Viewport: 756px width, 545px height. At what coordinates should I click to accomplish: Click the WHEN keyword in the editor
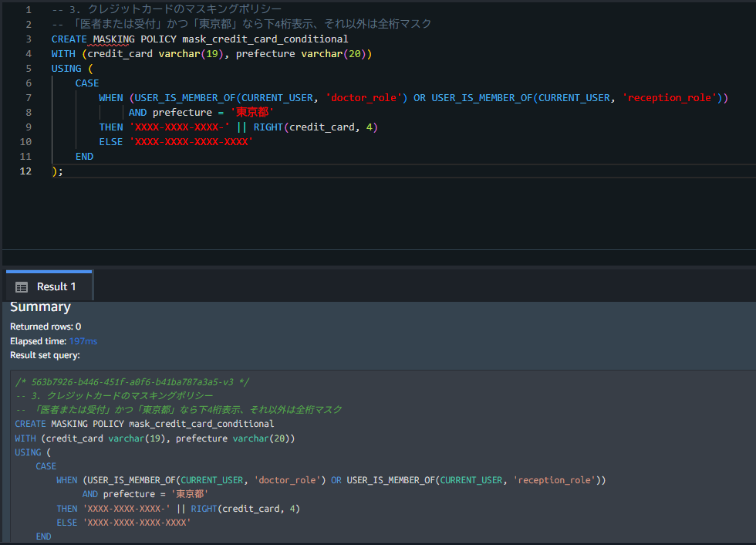coord(111,98)
